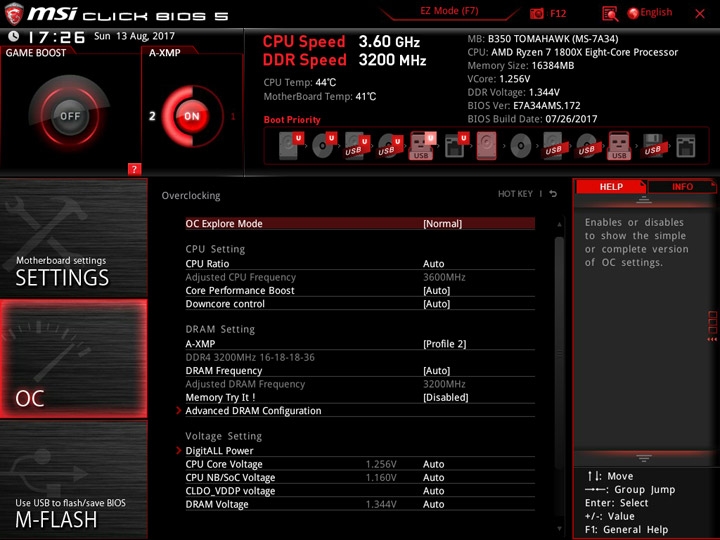Open the M-FLASH section
Screen dimensions: 720x540
tap(73, 480)
